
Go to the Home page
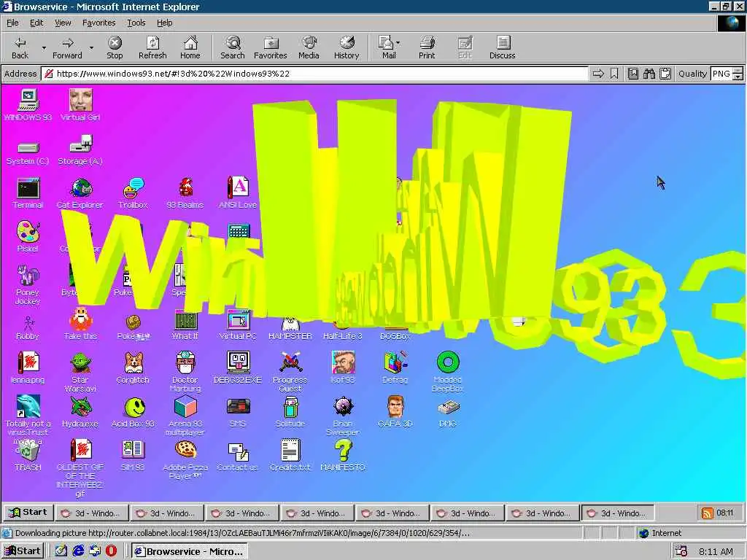pyautogui.click(x=190, y=47)
